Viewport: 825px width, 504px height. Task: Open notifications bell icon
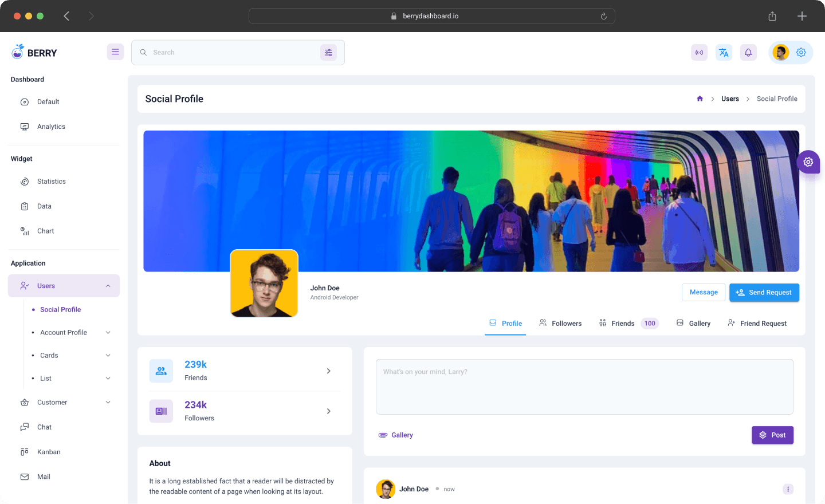pos(748,53)
